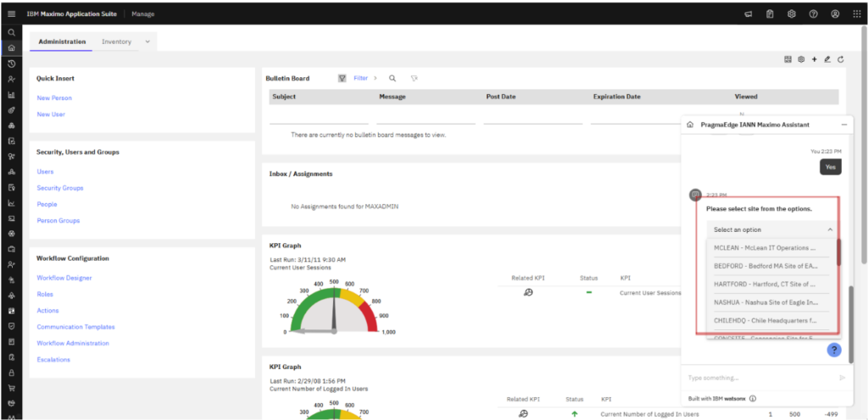The width and height of the screenshot is (868, 420).
Task: Open the help question mark in header
Action: pyautogui.click(x=813, y=14)
